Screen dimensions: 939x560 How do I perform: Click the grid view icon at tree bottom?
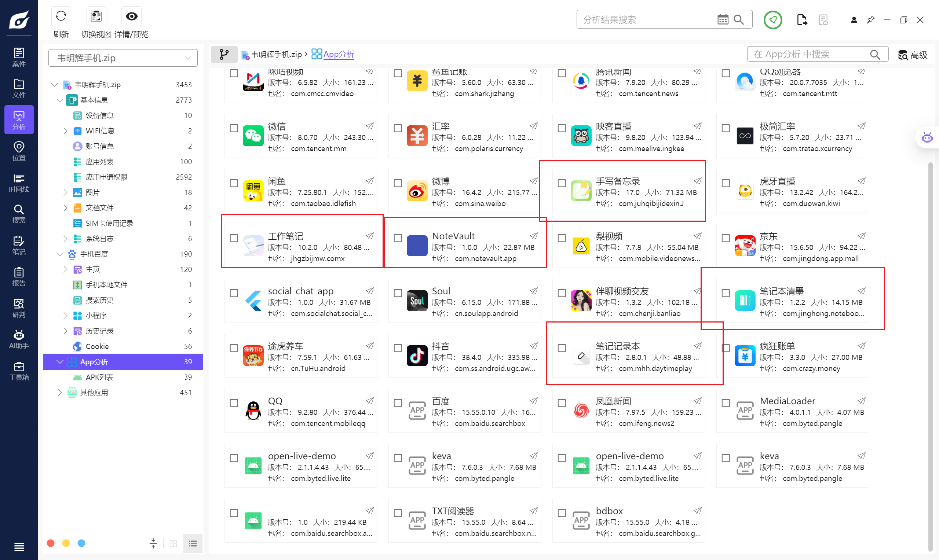173,543
